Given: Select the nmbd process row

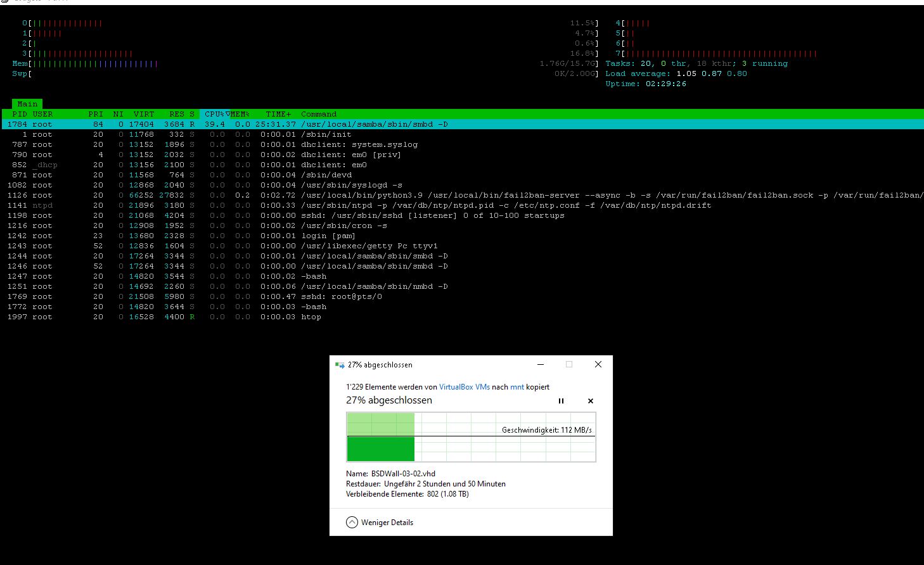Looking at the screenshot, I should click(x=374, y=286).
